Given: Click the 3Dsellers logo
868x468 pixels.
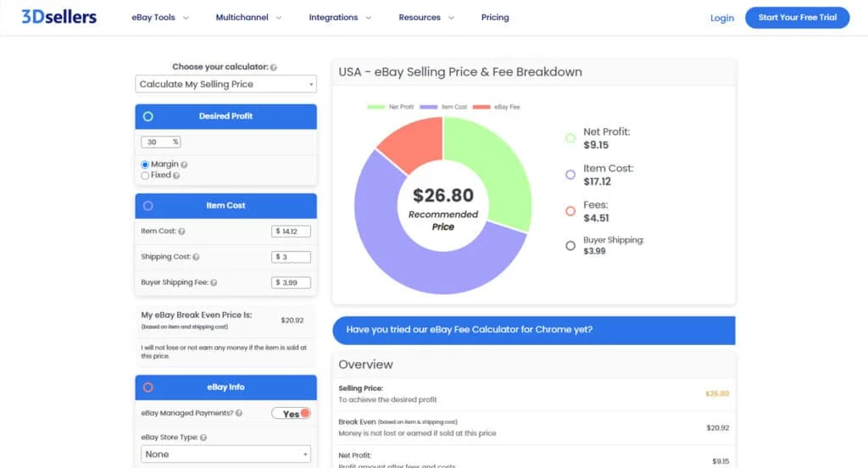Looking at the screenshot, I should (x=58, y=17).
